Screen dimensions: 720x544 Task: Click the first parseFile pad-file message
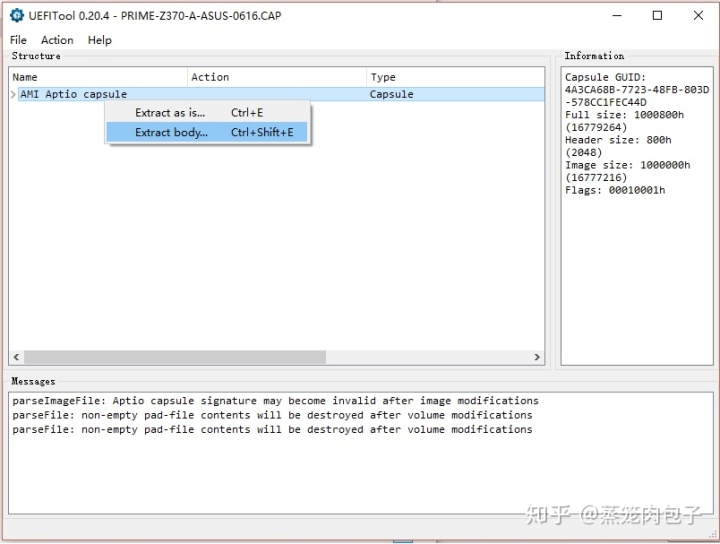pos(272,415)
